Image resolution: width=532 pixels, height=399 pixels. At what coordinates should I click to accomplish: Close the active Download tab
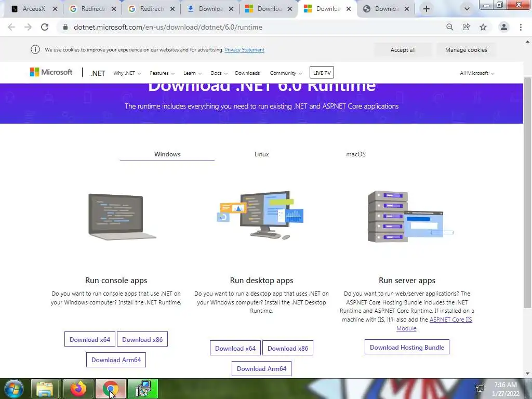point(349,9)
